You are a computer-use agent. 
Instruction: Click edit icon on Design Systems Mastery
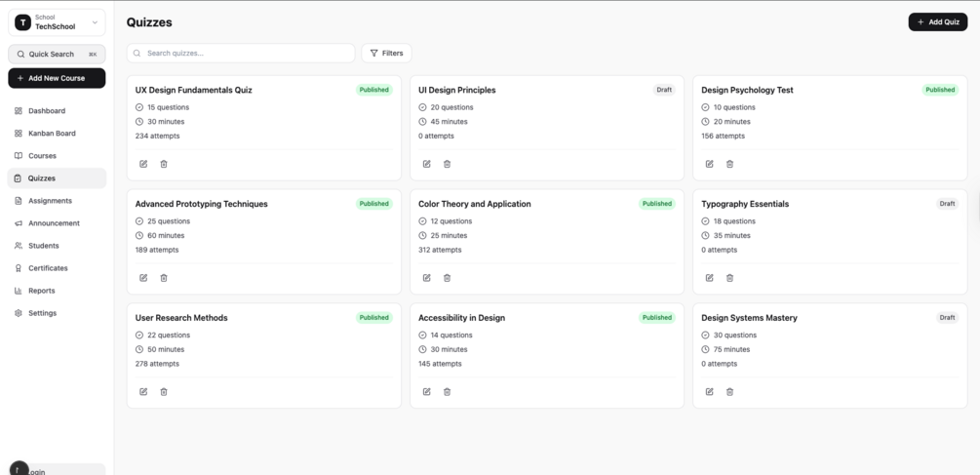pyautogui.click(x=709, y=392)
